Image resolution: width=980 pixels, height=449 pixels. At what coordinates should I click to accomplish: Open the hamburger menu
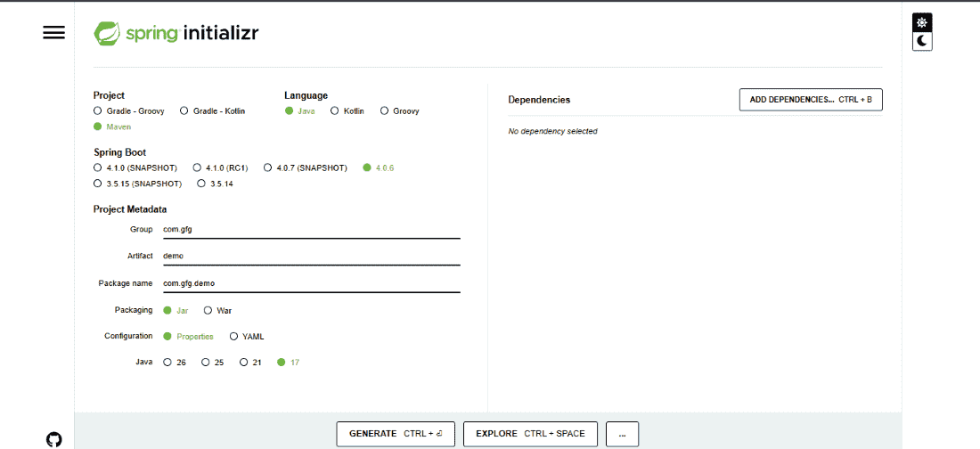pos(53,33)
